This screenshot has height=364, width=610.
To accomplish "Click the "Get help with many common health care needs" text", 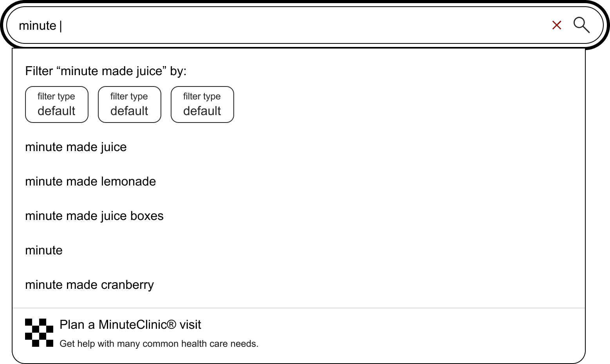I will tap(159, 343).
